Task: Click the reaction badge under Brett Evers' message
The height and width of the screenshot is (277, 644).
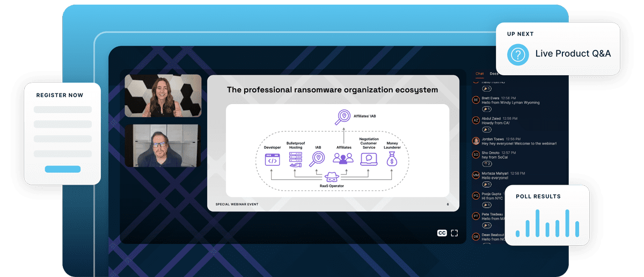Action: pos(487,109)
